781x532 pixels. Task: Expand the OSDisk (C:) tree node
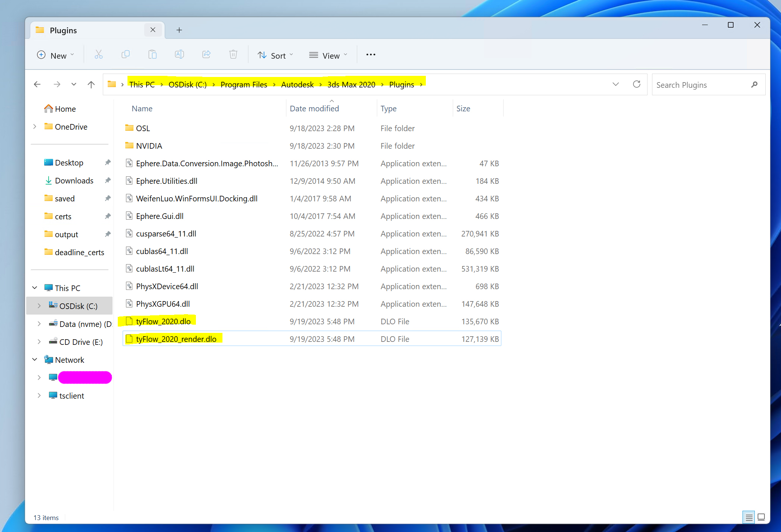[39, 306]
